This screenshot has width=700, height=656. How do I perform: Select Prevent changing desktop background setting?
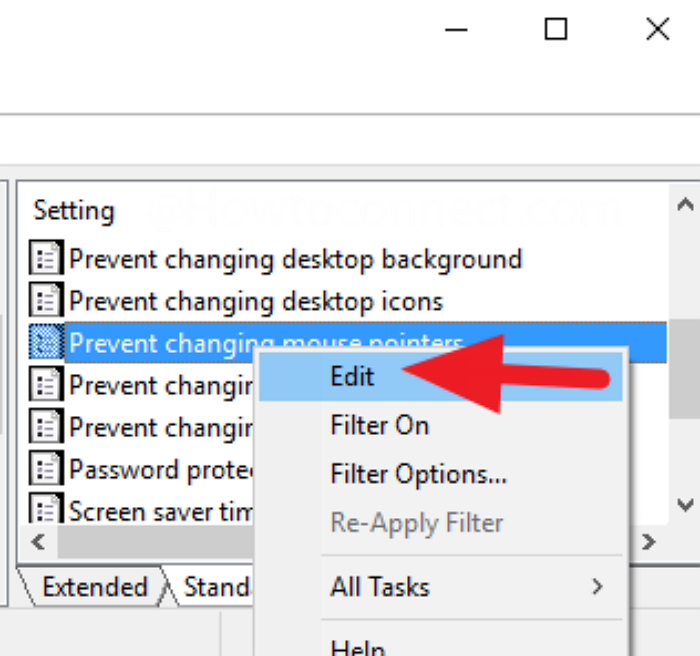(x=295, y=260)
